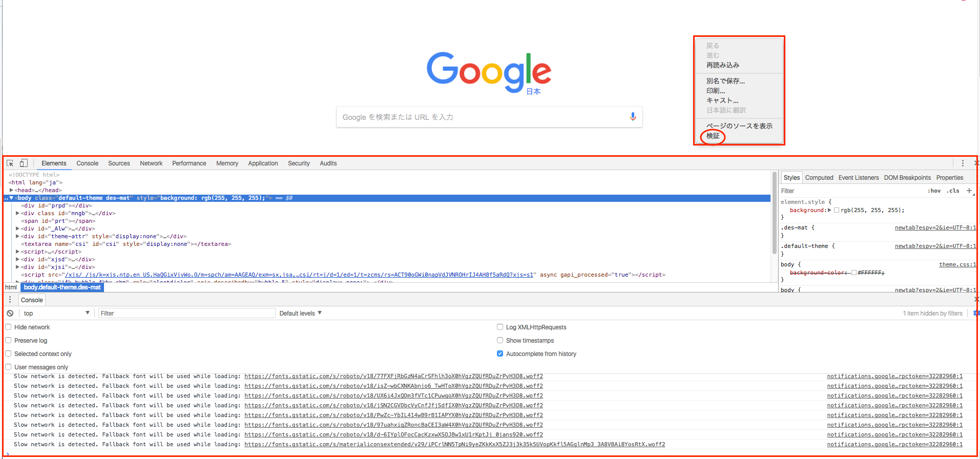The image size is (980, 459).
Task: Enable Show timestamps checkbox
Action: tap(500, 340)
